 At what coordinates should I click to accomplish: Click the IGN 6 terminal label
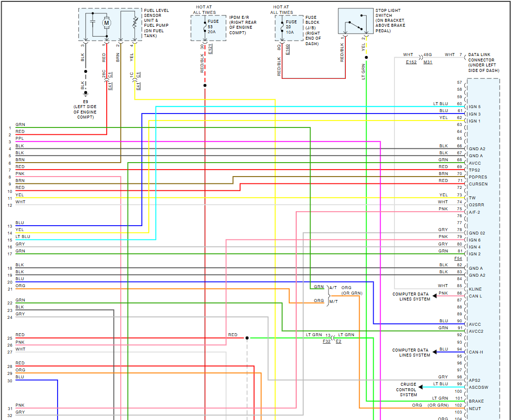click(475, 240)
